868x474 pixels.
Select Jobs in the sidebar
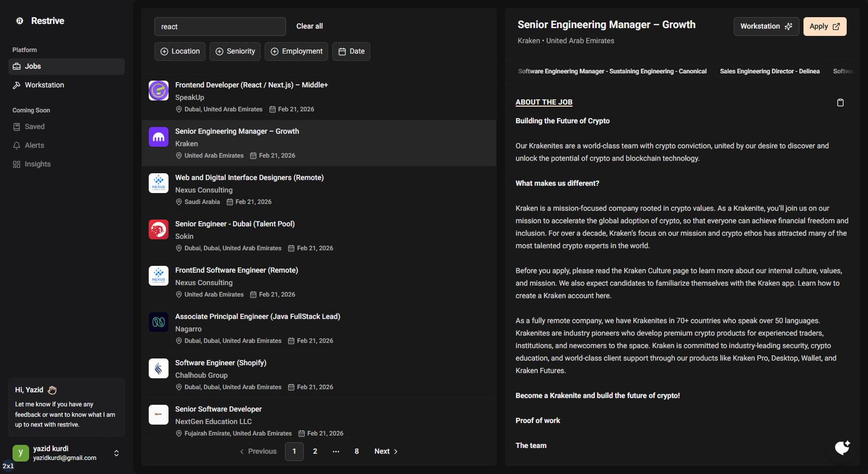tap(33, 67)
